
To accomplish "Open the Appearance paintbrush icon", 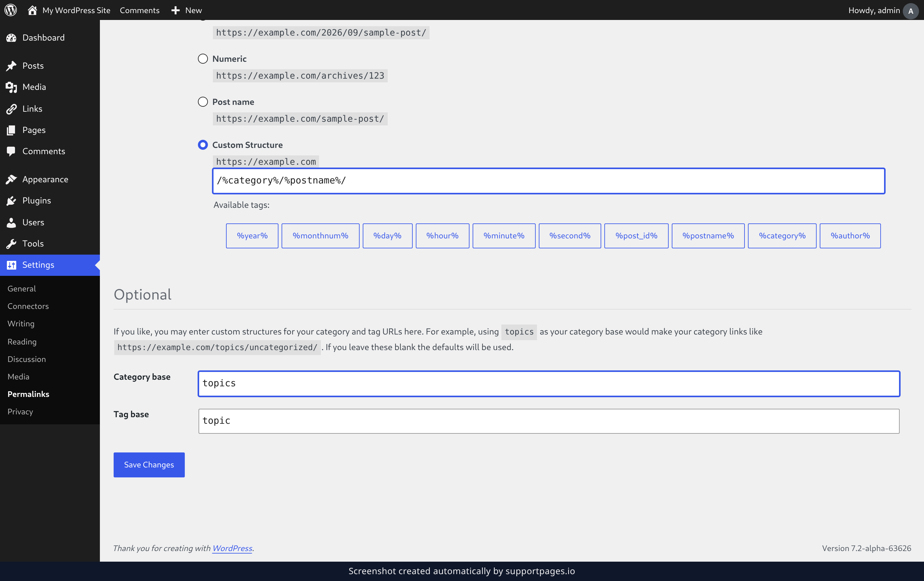I will click(11, 179).
